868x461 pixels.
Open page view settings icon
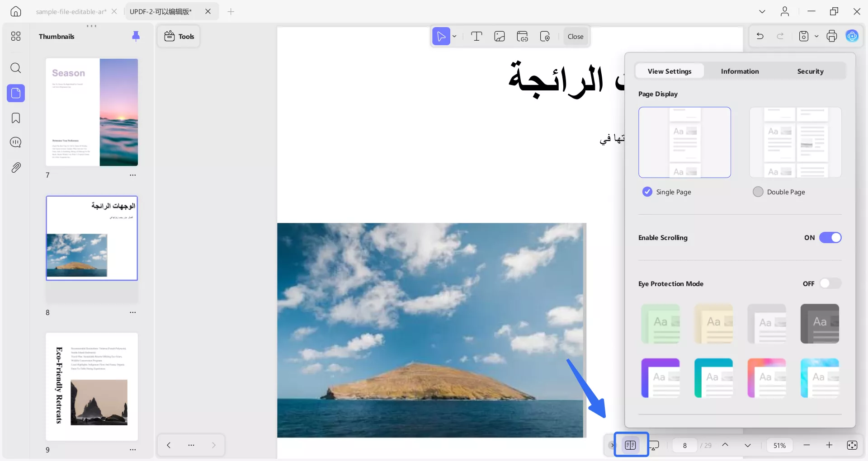coord(631,445)
